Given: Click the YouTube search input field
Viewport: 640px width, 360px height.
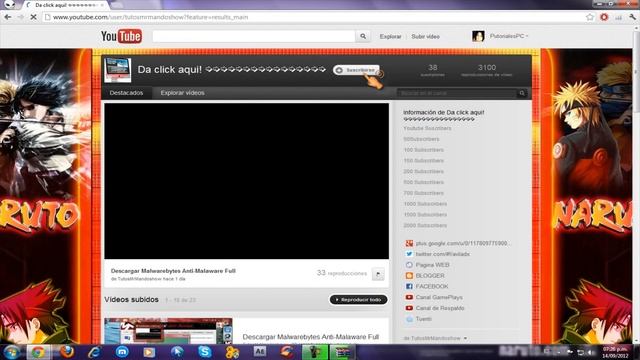Looking at the screenshot, I should click(x=254, y=36).
